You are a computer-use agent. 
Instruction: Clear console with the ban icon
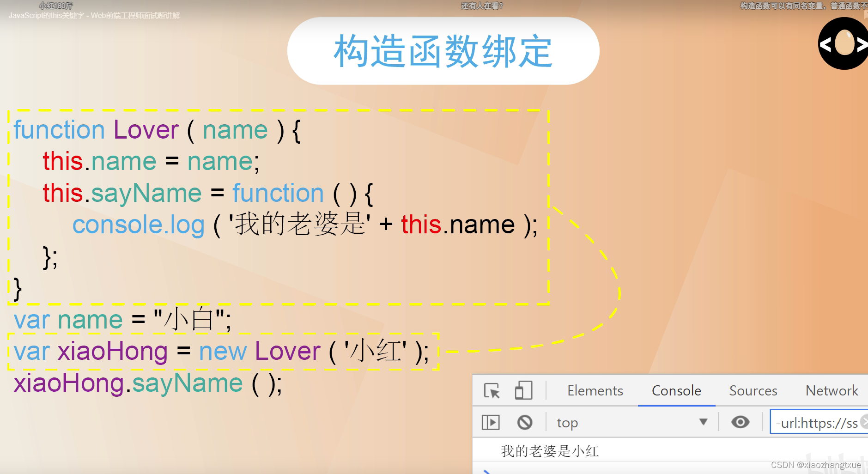coord(525,422)
